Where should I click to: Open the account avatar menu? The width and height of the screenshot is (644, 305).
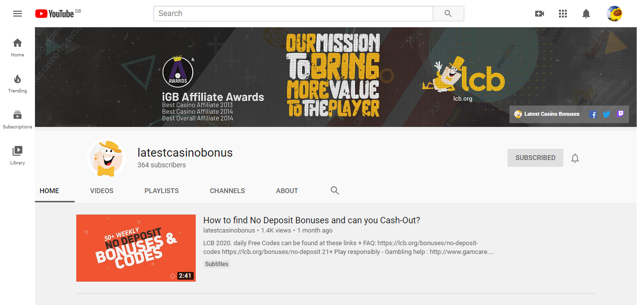[x=614, y=14]
